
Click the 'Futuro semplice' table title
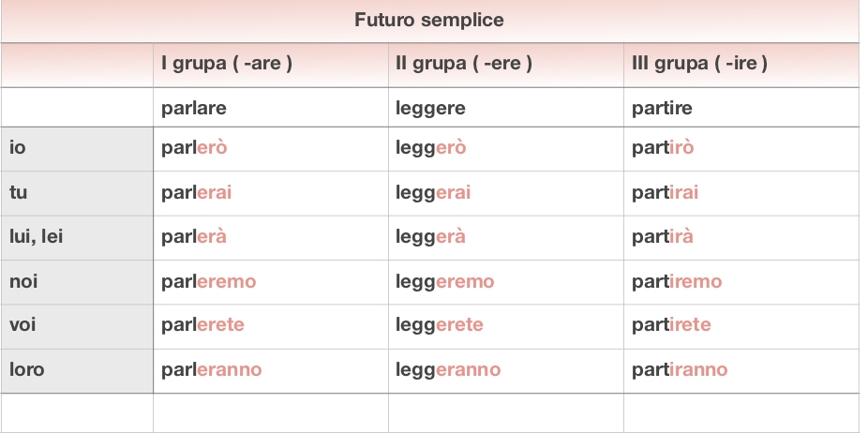pyautogui.click(x=429, y=20)
